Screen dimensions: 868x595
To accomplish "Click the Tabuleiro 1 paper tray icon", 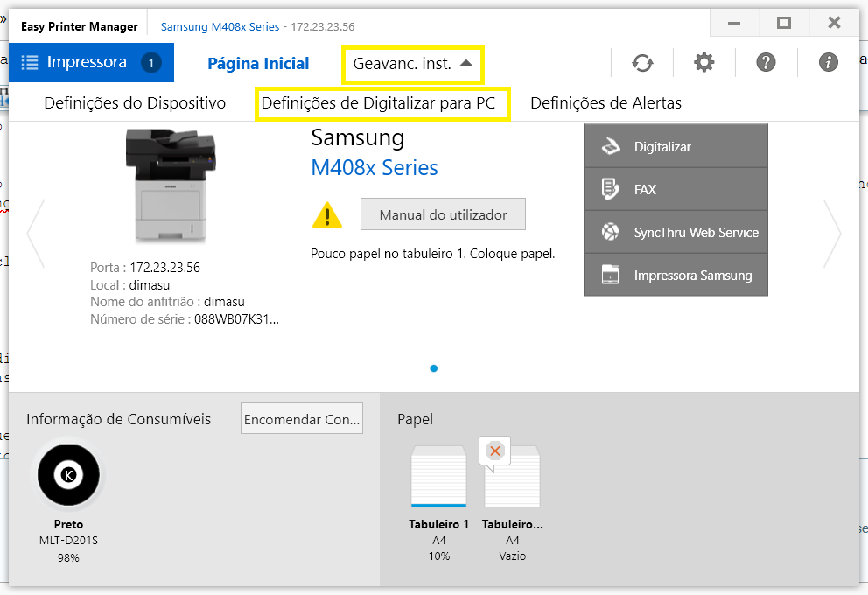I will point(438,477).
